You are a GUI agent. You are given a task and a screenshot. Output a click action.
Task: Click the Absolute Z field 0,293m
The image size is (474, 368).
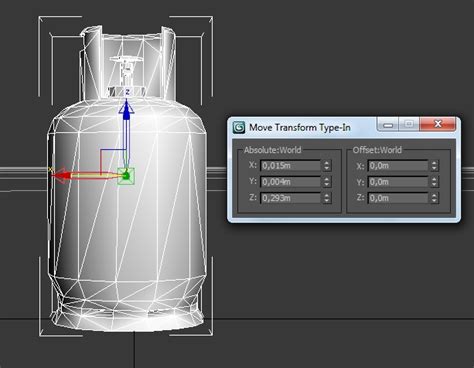coord(290,198)
